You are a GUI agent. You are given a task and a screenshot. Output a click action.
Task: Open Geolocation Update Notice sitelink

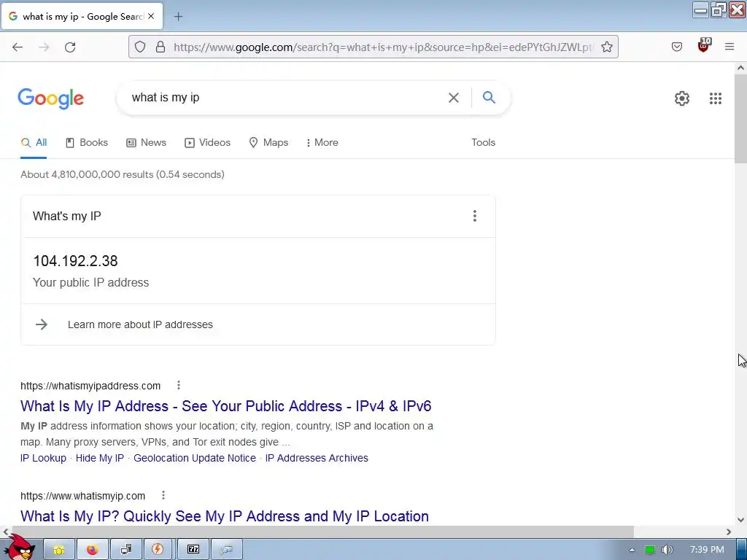click(x=194, y=458)
